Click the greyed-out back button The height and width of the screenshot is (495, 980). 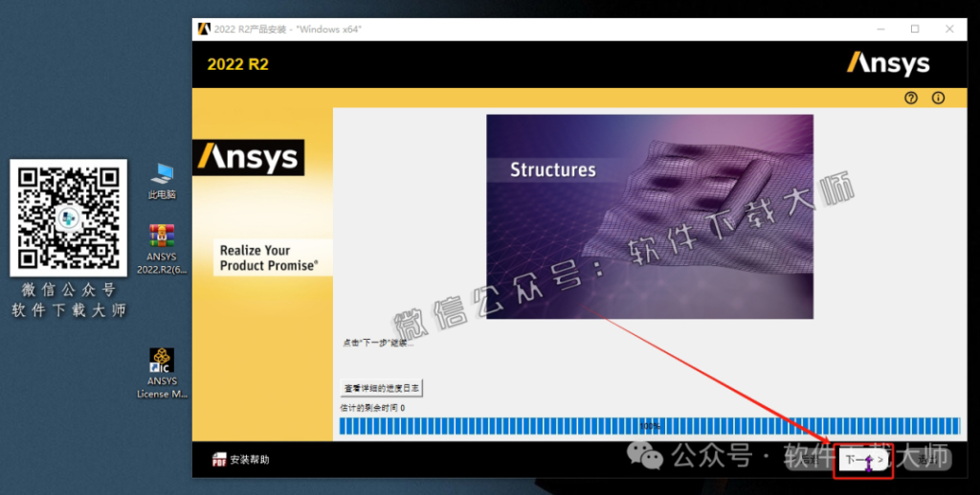tap(810, 460)
